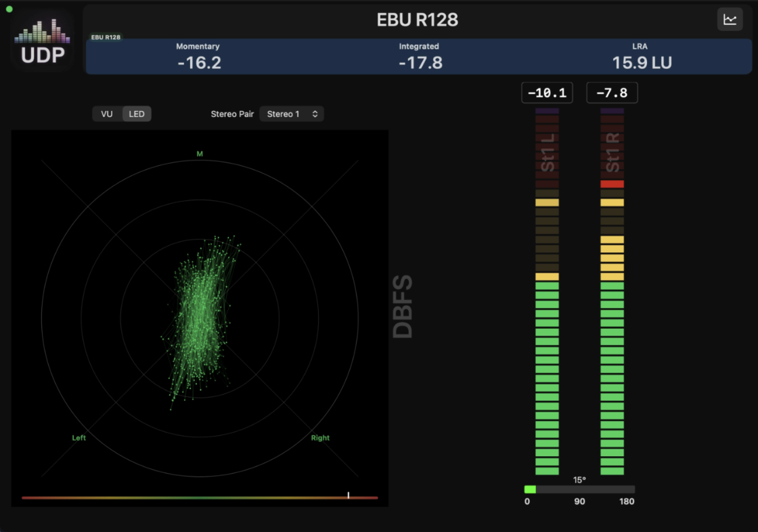Click the M label on the vectorscope
The image size is (758, 532).
click(200, 154)
